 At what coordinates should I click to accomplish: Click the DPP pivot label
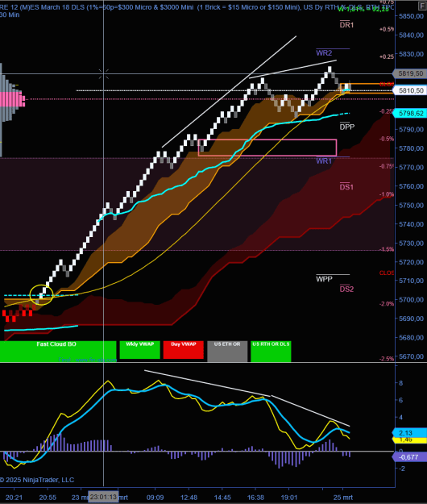(x=347, y=127)
